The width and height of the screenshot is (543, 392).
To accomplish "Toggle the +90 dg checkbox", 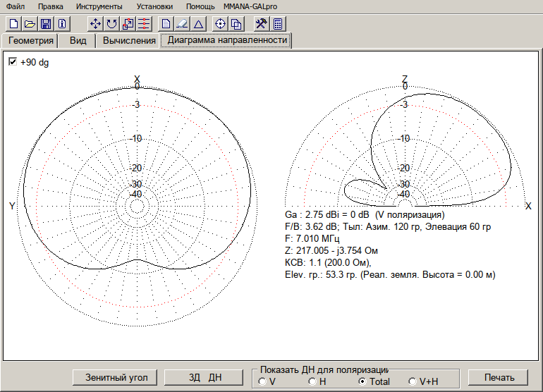I will pos(13,62).
